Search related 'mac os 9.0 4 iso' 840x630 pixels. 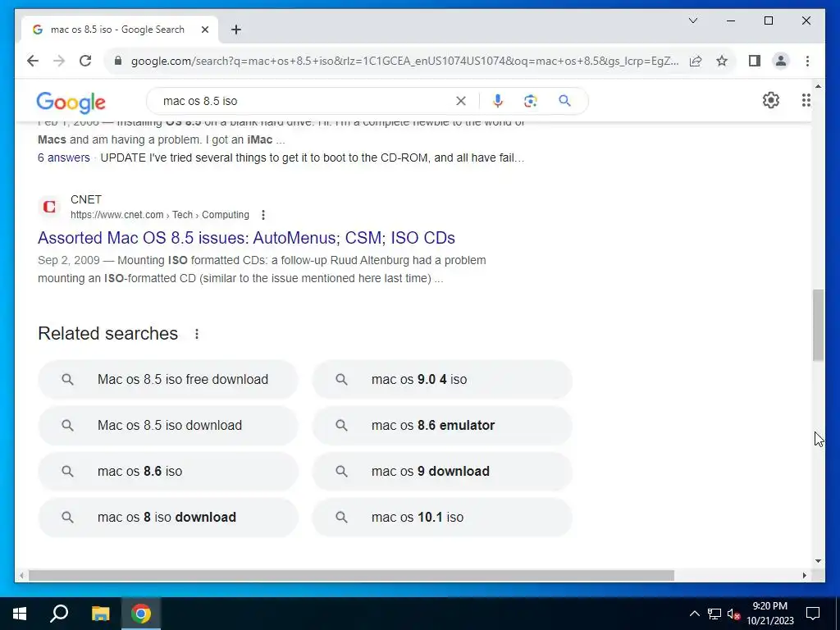click(x=442, y=379)
